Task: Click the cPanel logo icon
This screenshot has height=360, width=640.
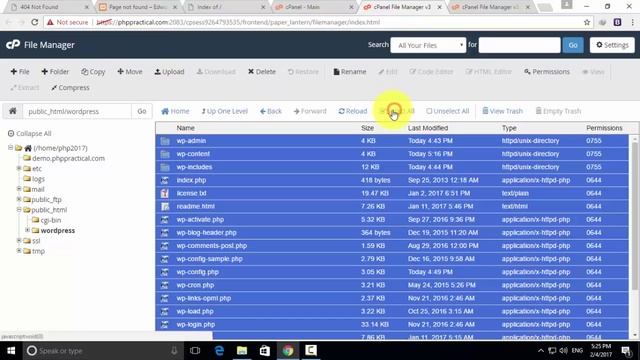Action: point(13,44)
